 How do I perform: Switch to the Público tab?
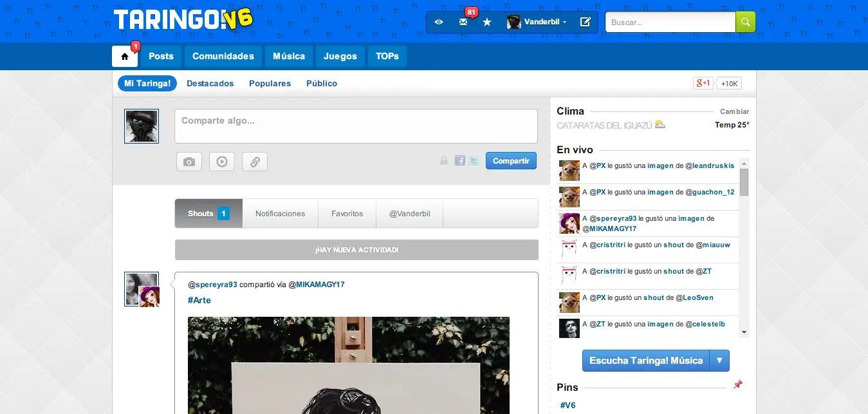(x=322, y=83)
